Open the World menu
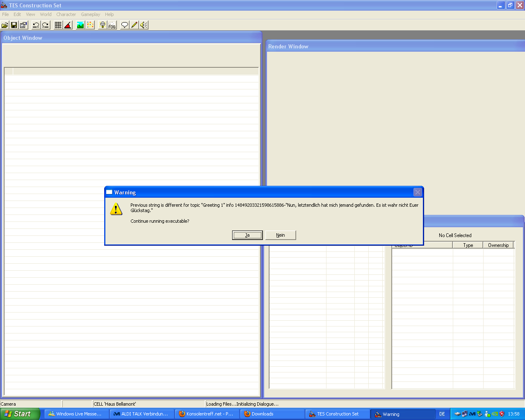Image resolution: width=525 pixels, height=420 pixels. 46,14
